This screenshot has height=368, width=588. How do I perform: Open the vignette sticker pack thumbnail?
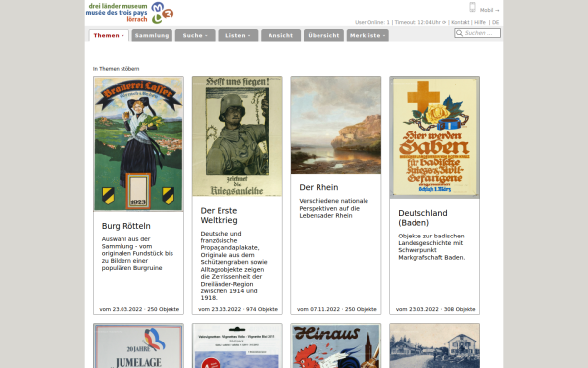coord(237,345)
